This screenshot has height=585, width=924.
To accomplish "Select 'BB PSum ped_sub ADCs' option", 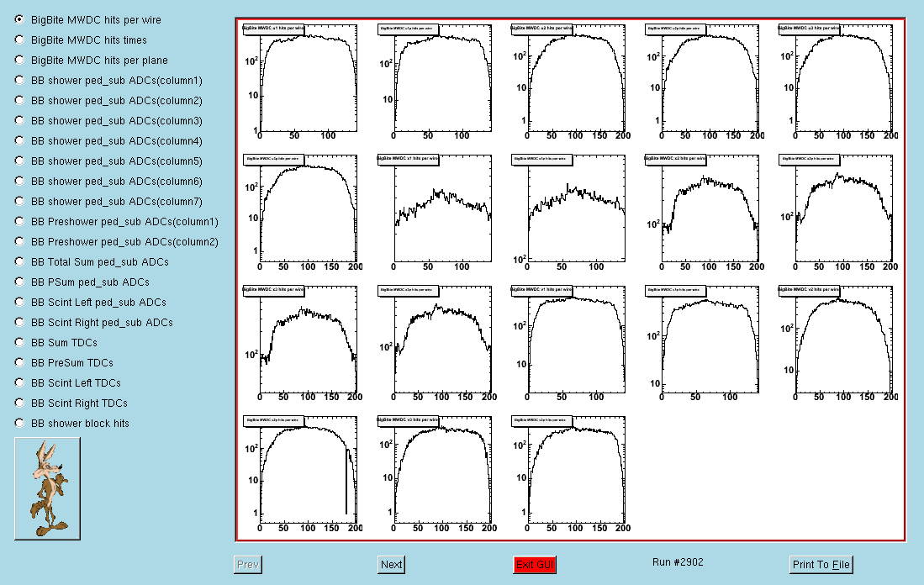I will click(19, 282).
